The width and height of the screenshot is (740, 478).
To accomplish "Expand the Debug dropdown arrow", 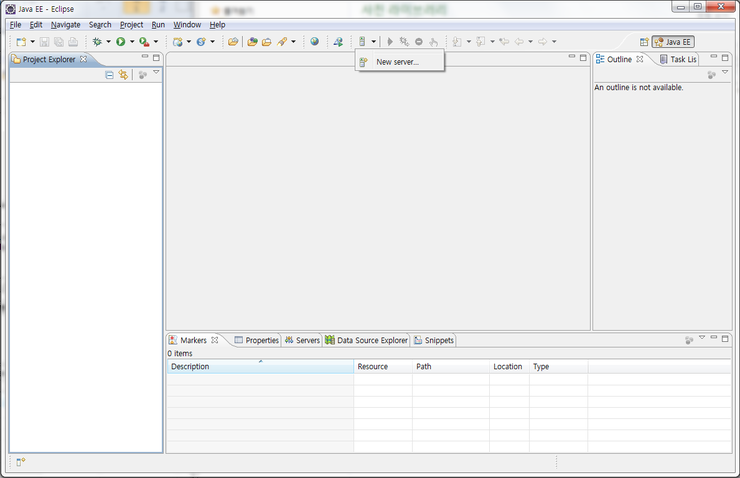I will click(108, 42).
